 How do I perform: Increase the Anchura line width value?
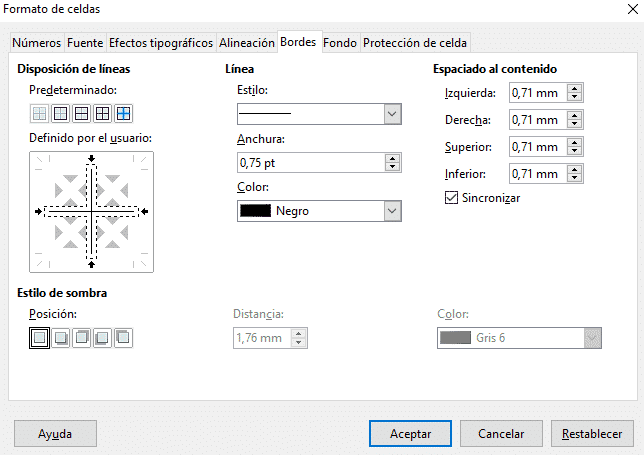(393, 159)
